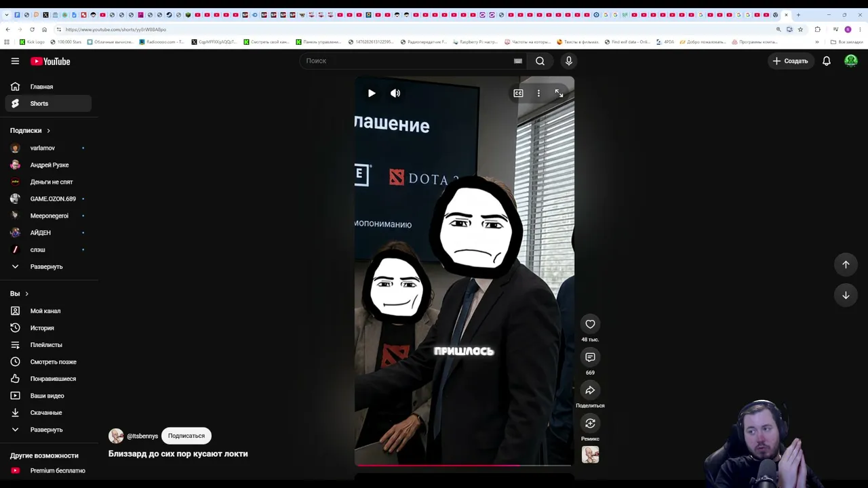Go to the previous Short
Screen dimensions: 868x488
pos(846,264)
